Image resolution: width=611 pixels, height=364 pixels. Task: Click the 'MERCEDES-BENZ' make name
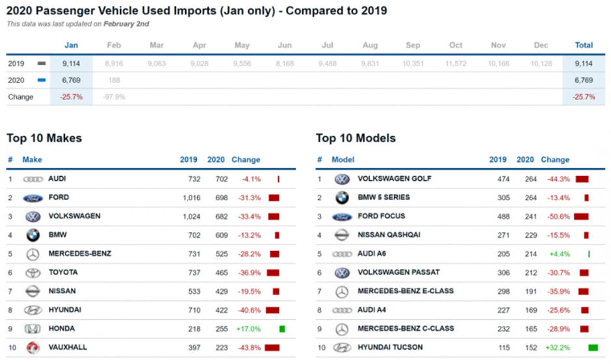tap(80, 253)
